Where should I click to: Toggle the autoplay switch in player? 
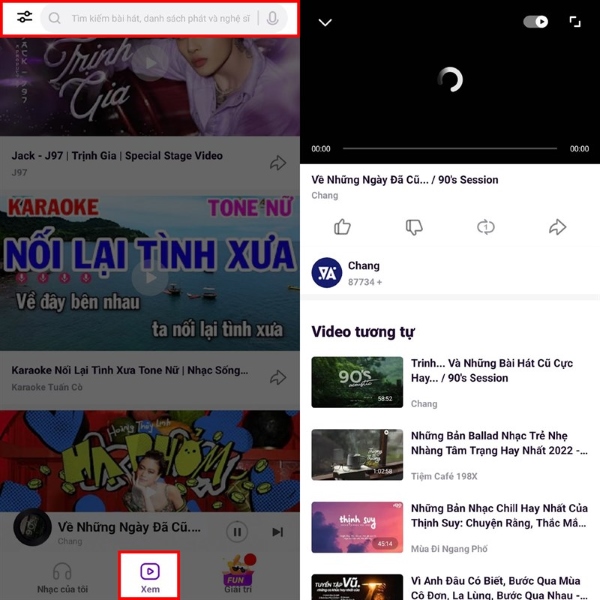tap(536, 21)
